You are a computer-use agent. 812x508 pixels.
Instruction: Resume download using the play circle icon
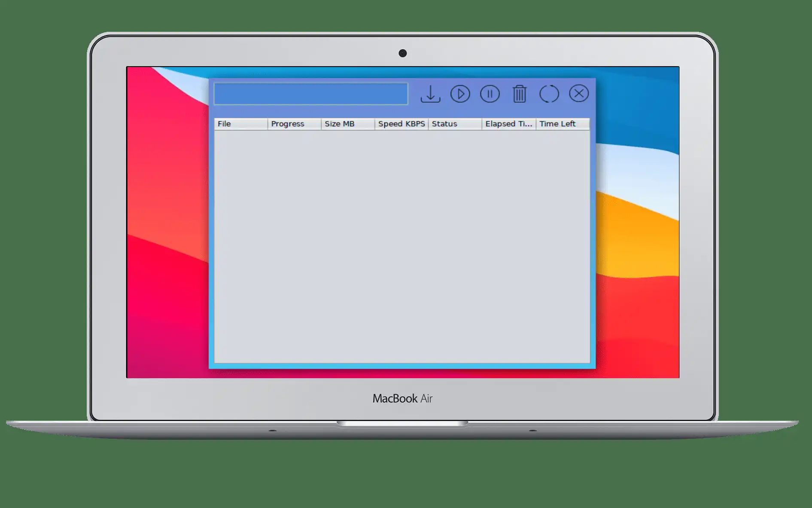coord(460,94)
